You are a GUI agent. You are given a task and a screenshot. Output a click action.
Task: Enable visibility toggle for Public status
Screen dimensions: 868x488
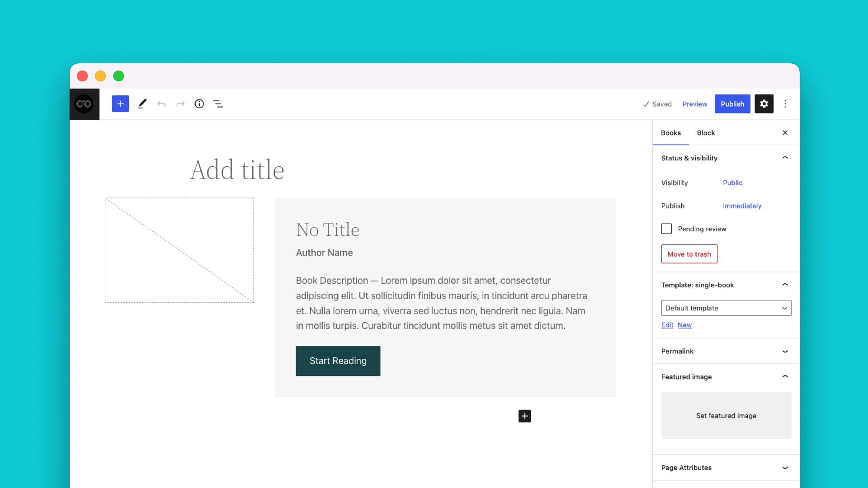pyautogui.click(x=733, y=183)
